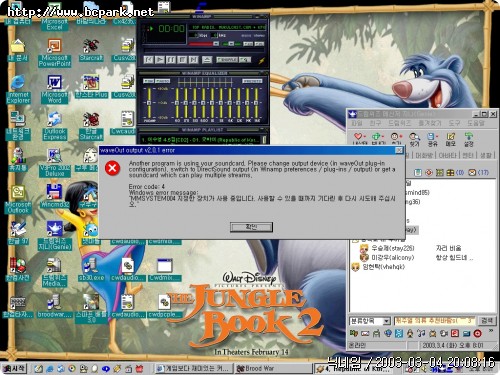This screenshot has width=500, height=375.
Task: Start playback with Winamp's play button
Action: point(160,60)
